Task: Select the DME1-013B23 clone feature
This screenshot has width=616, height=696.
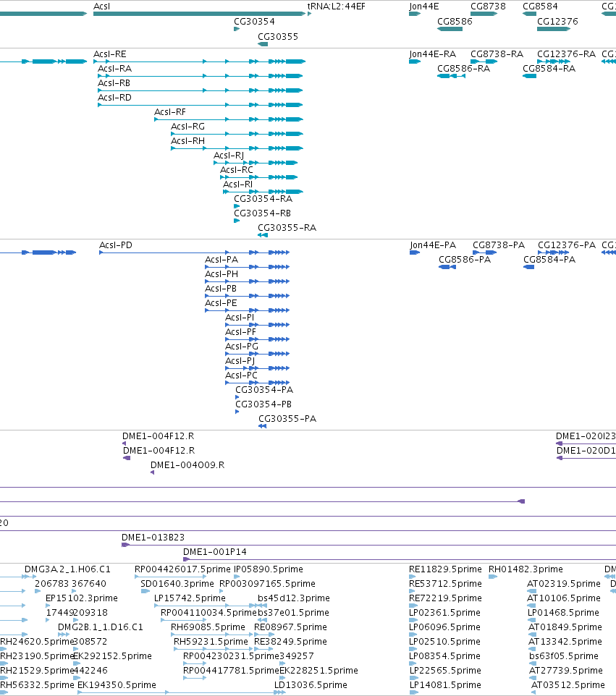Action: coord(368,545)
